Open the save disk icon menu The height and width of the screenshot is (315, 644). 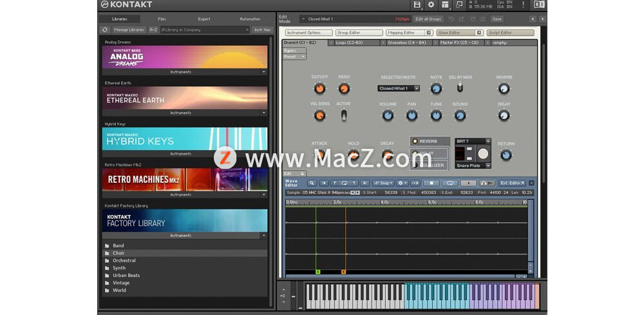pyautogui.click(x=418, y=5)
